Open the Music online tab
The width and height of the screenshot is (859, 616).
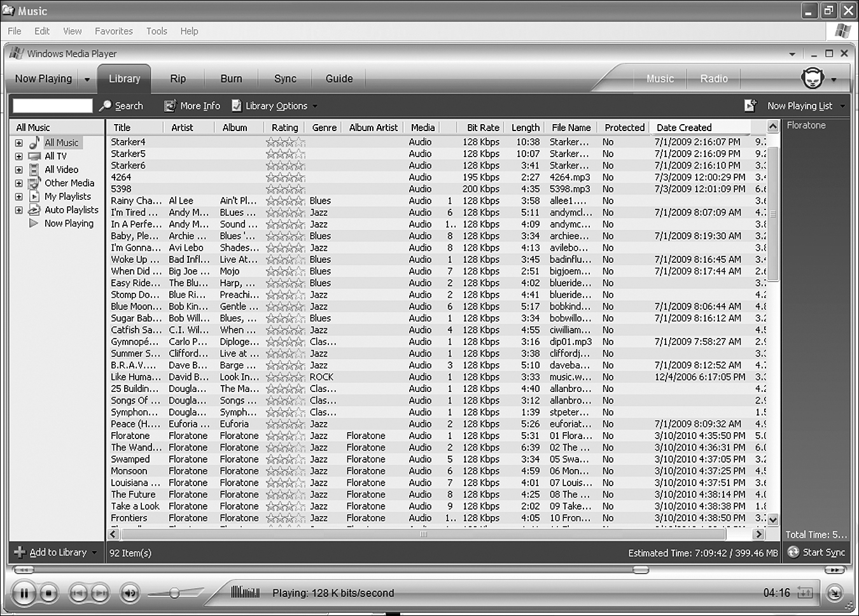660,79
